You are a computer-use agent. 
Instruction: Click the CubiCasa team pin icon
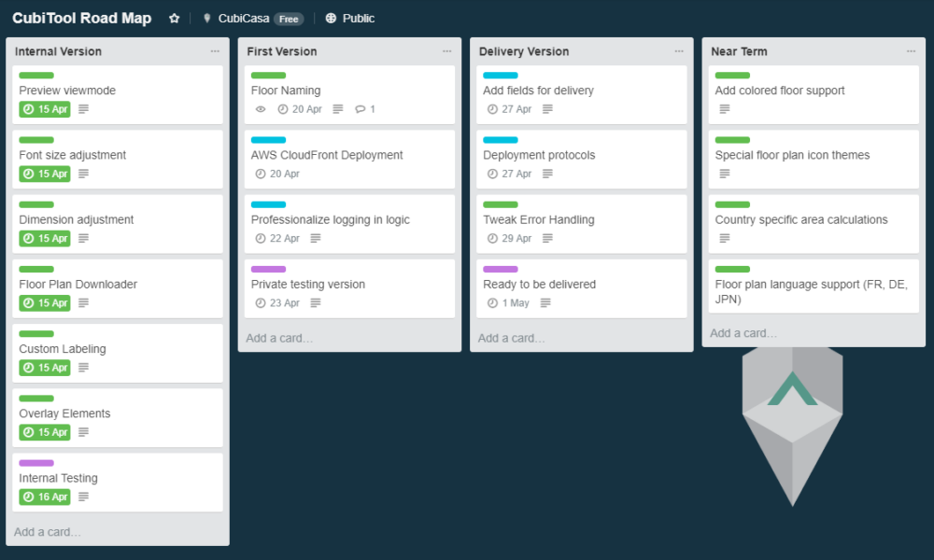click(x=206, y=19)
